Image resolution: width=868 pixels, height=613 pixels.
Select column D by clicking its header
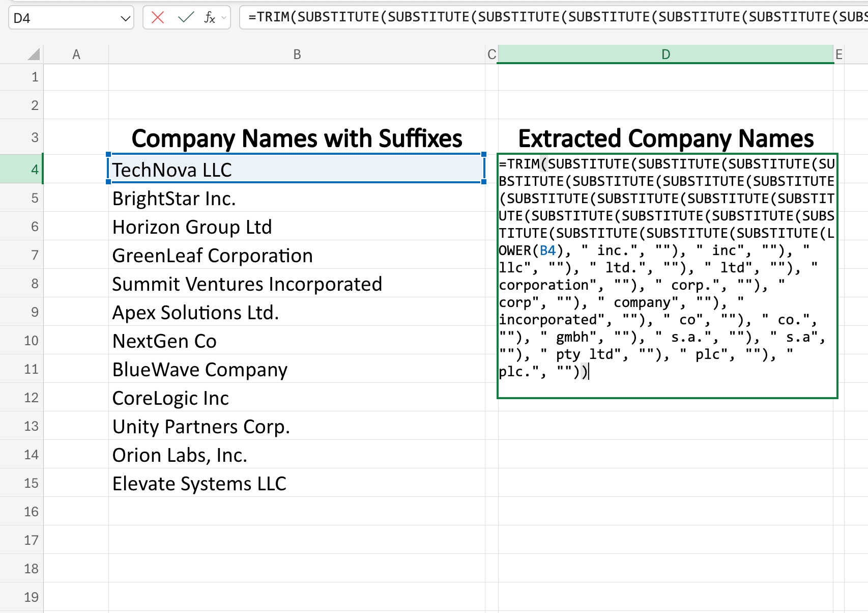click(x=666, y=53)
